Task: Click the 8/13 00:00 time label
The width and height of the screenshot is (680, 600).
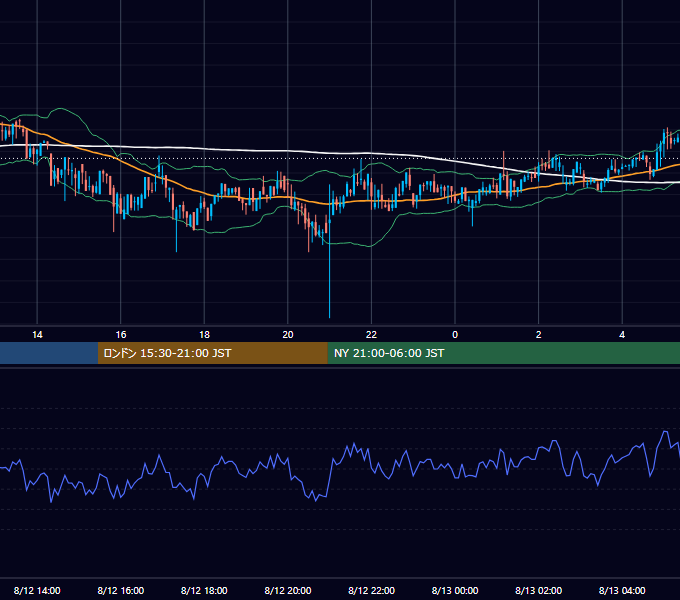Action: point(455,590)
